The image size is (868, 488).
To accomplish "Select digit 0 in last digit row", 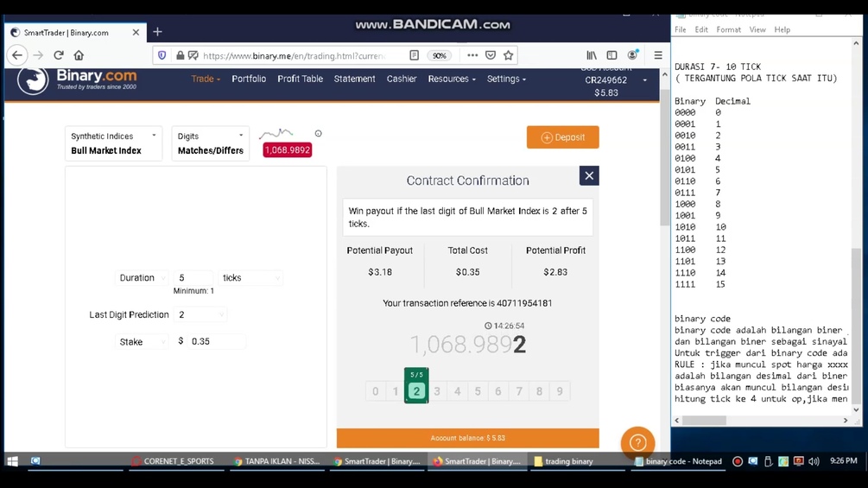I will (x=376, y=392).
